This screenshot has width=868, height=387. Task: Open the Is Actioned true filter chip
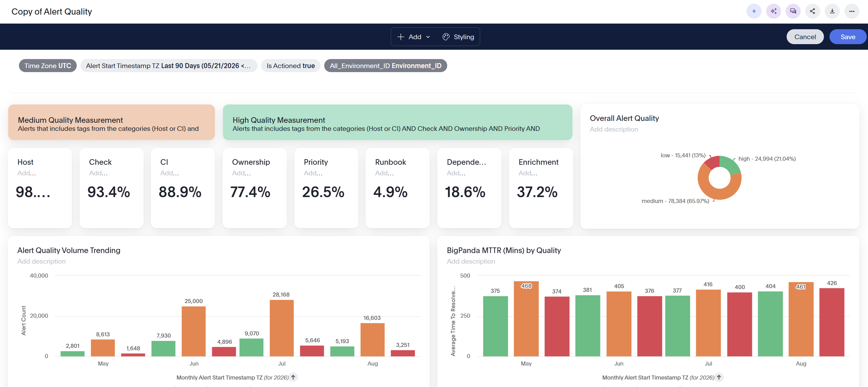point(290,66)
